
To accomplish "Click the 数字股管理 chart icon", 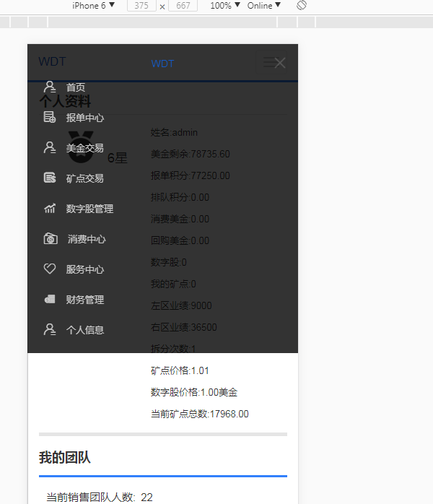I will pyautogui.click(x=50, y=208).
